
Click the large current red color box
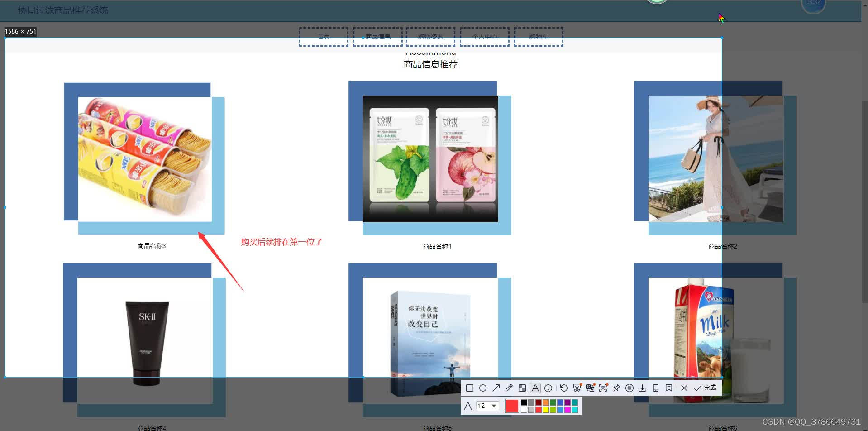pyautogui.click(x=512, y=406)
